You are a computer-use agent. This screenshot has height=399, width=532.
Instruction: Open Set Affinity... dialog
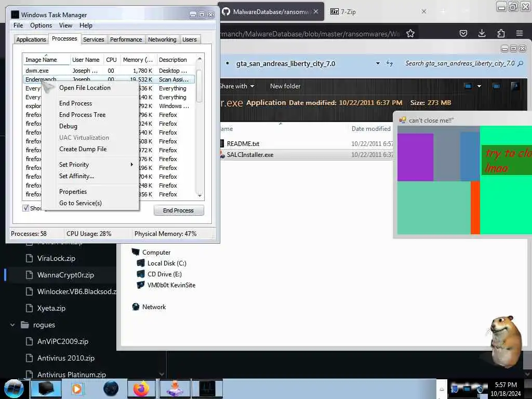76,176
